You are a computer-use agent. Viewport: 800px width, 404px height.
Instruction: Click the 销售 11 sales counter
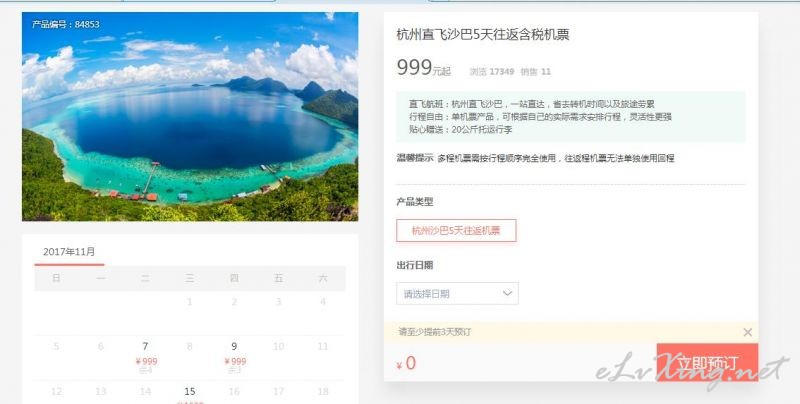click(x=536, y=72)
